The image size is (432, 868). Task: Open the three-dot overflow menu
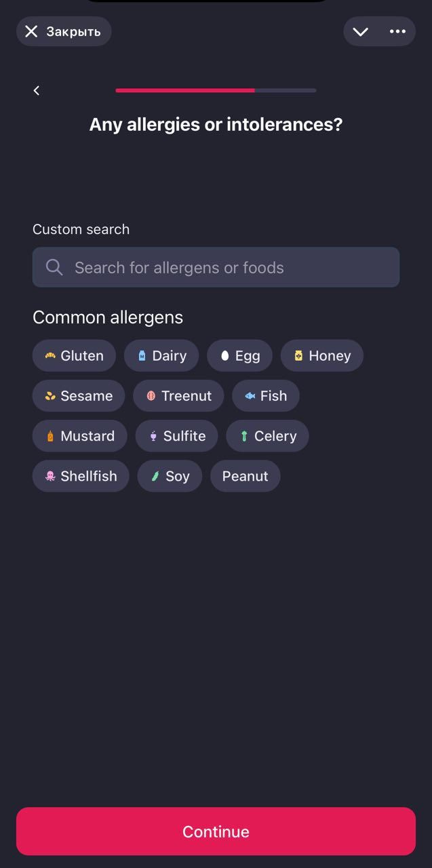398,31
